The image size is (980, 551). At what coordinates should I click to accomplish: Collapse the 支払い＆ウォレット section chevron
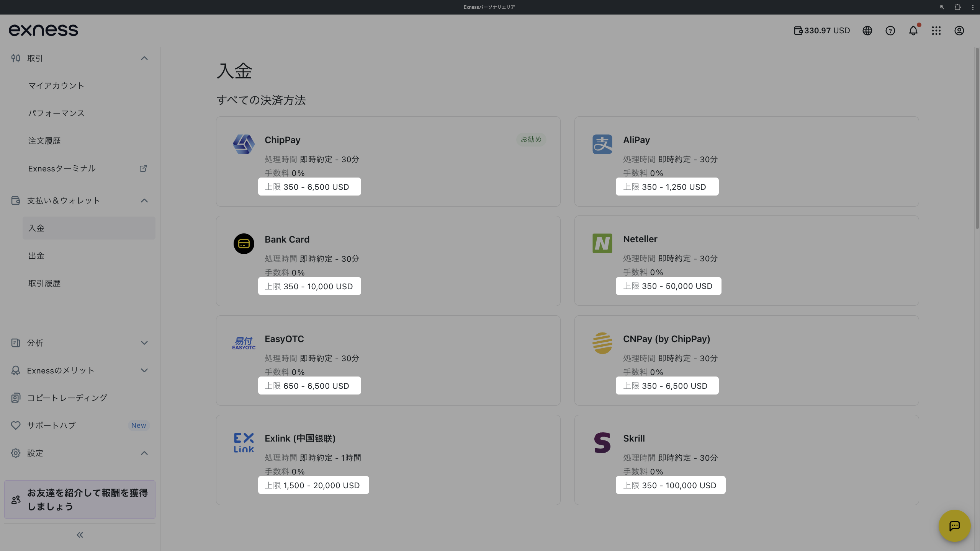click(144, 201)
